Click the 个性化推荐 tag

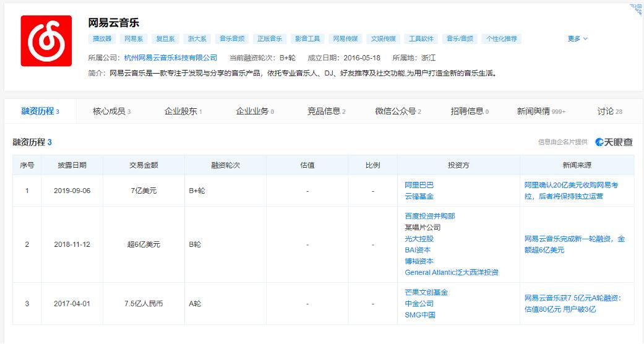point(501,38)
